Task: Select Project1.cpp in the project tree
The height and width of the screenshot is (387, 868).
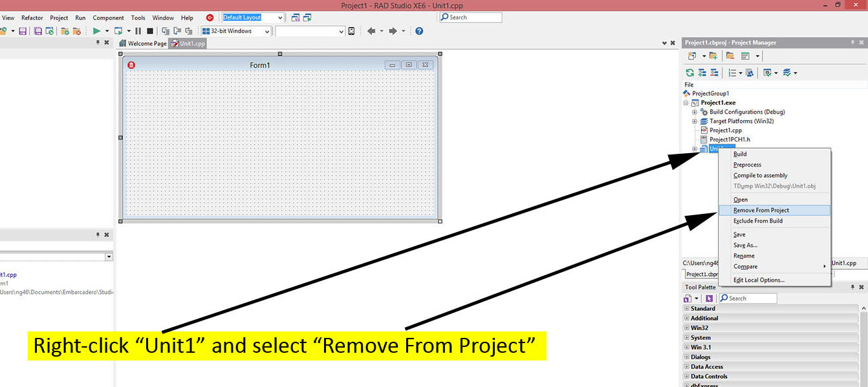Action: (725, 130)
